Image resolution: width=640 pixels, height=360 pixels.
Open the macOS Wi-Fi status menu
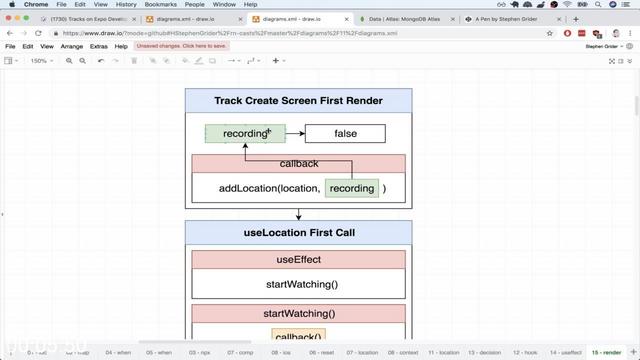click(x=567, y=4)
